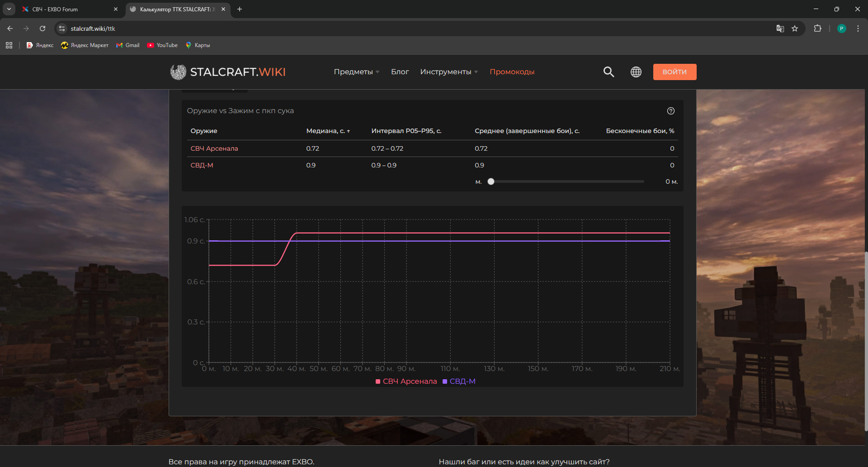
Task: Sort by the Оружие column header
Action: (x=204, y=131)
